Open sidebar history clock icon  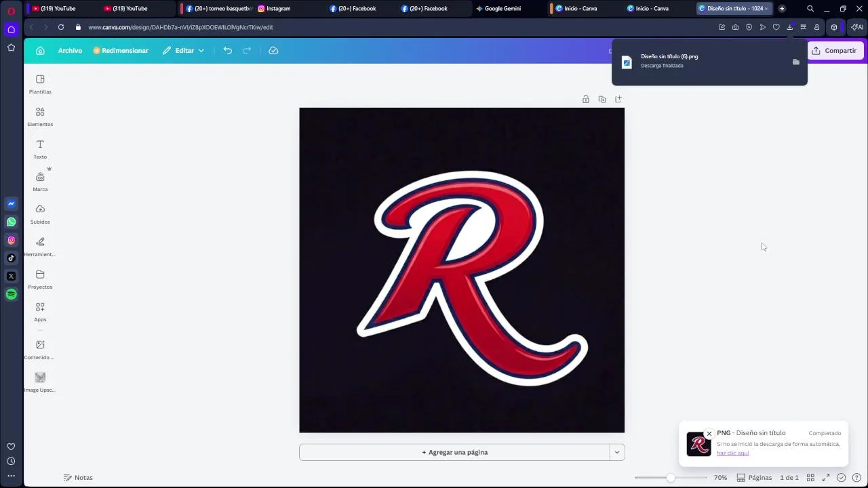[11, 461]
